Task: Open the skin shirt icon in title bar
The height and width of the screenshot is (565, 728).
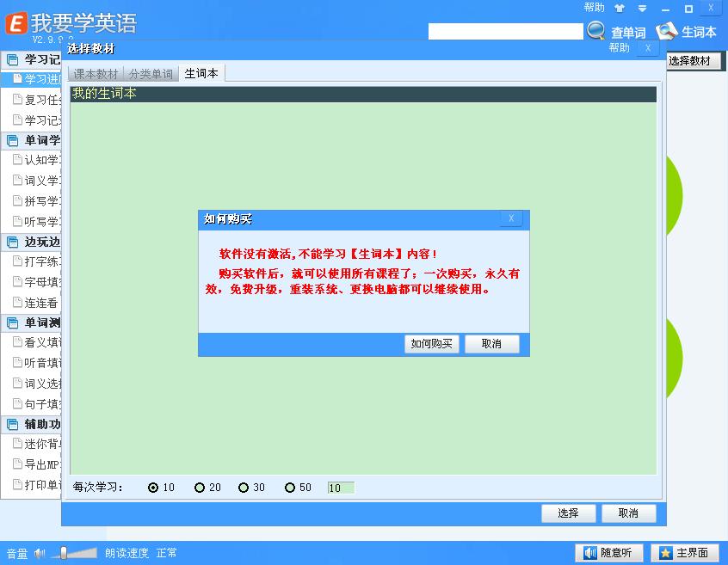Action: [x=620, y=9]
